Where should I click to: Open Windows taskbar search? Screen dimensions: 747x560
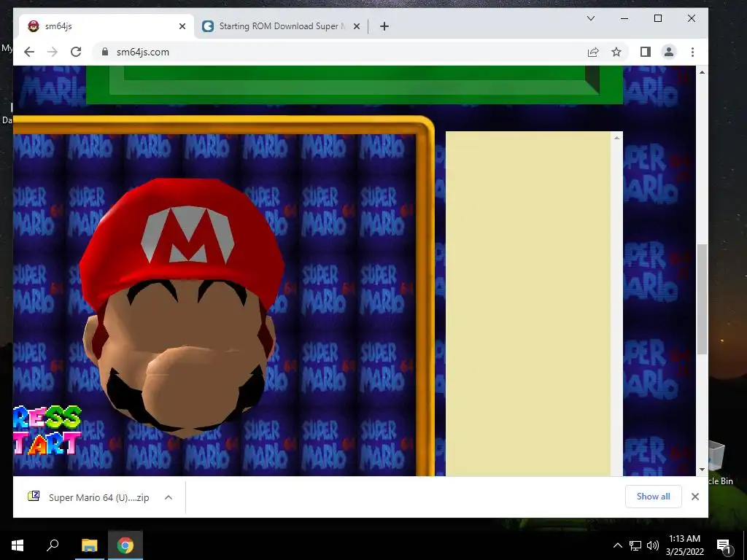[x=53, y=545]
